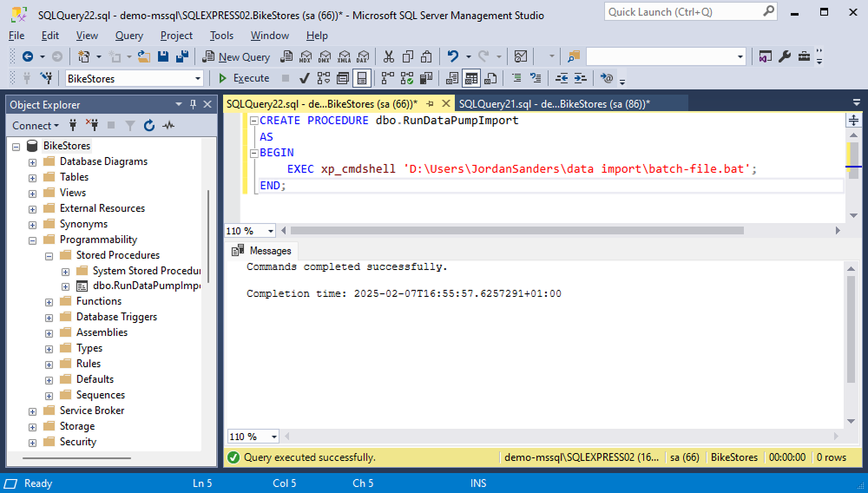Click Specify Values for Template Parameters icon
Screen dimensions: 868x493
pos(607,78)
